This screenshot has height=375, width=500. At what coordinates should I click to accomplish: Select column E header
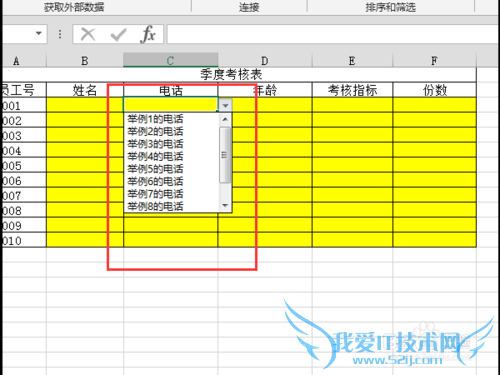click(352, 61)
